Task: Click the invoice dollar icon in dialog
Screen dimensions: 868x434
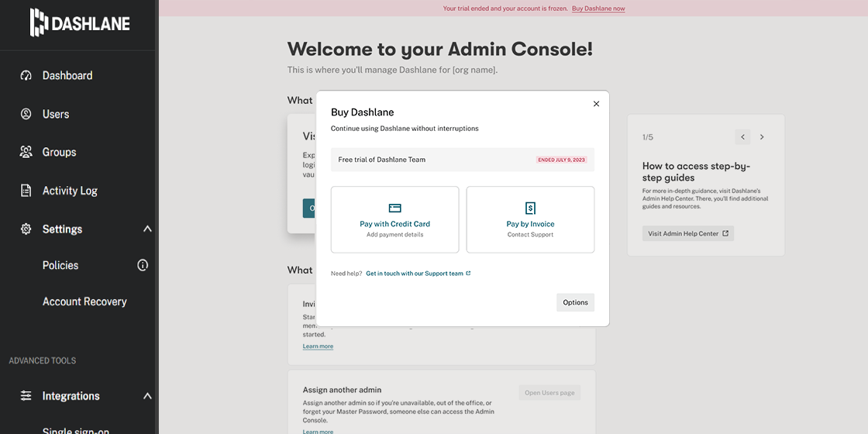Action: pos(530,208)
